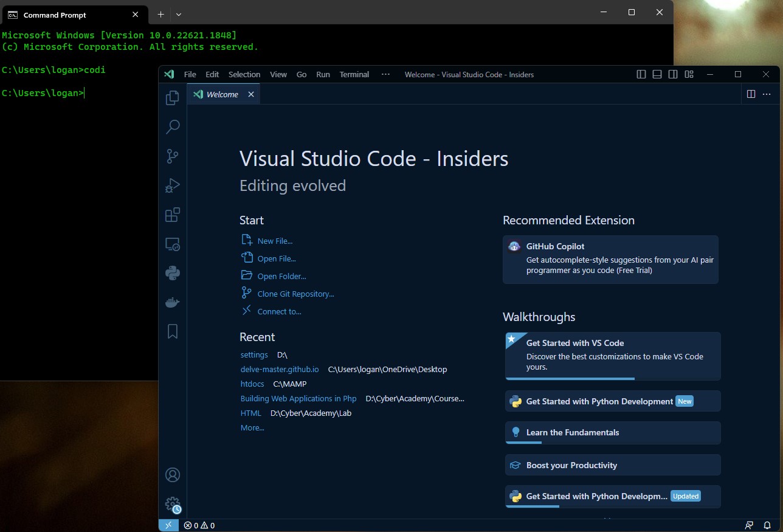Click the remote window status bar icon
The image size is (783, 532).
(168, 525)
